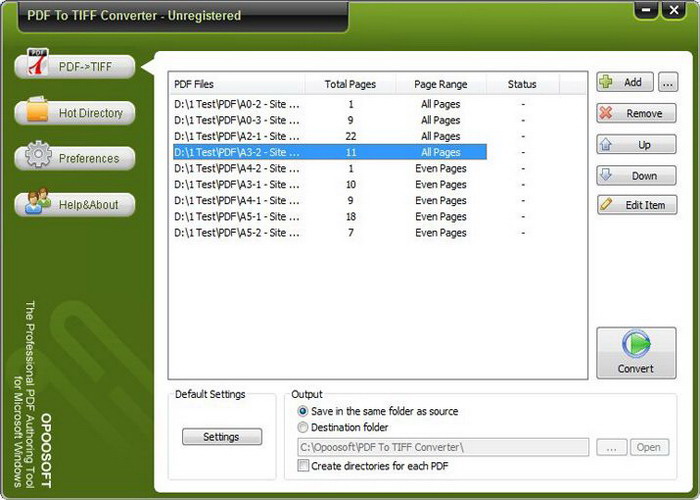Screen dimensions: 700x500
Task: Click the destination folder path field
Action: 443,447
